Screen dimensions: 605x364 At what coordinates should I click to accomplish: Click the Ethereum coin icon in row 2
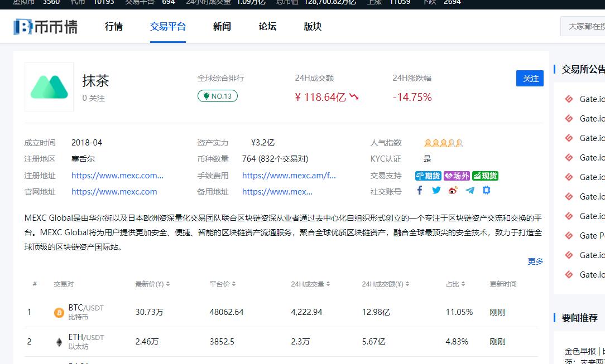click(59, 342)
